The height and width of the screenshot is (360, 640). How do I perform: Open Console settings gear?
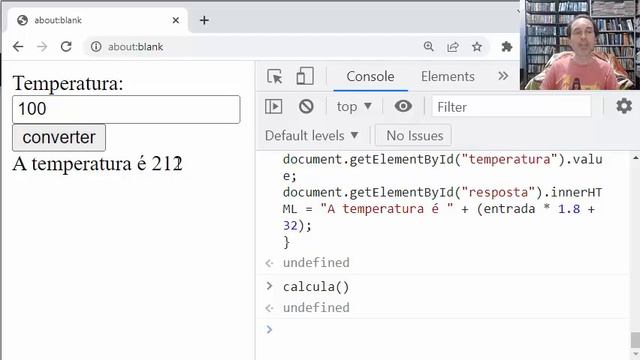coord(624,106)
